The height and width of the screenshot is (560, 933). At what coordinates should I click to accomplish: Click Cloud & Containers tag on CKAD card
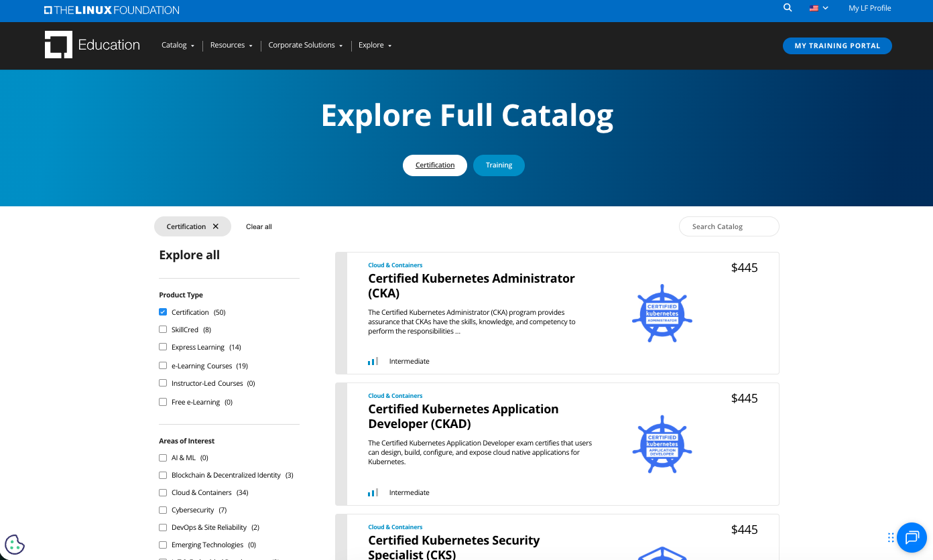pos(395,396)
